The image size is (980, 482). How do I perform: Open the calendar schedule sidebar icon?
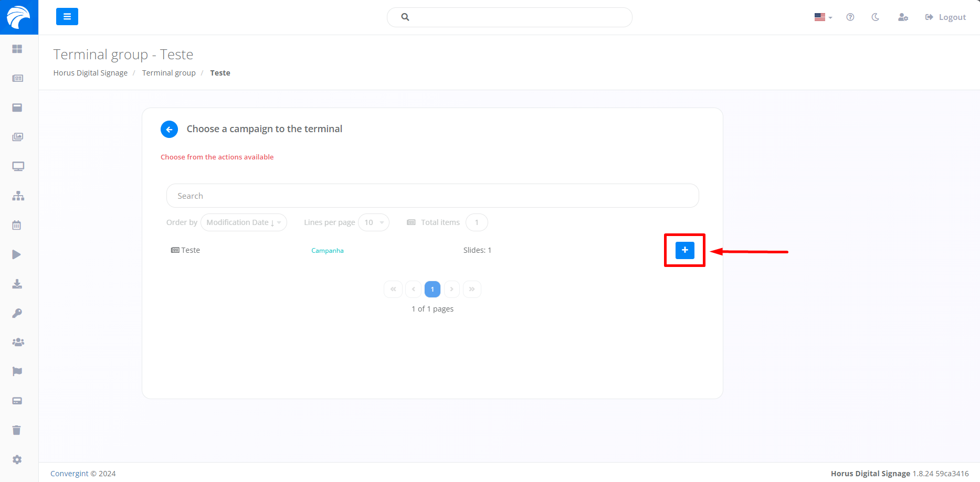(x=17, y=225)
